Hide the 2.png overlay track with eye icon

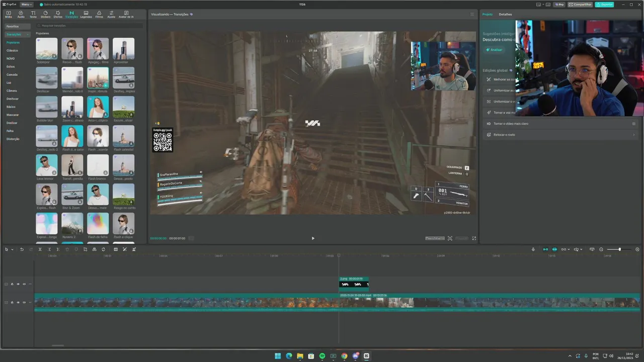point(18,284)
